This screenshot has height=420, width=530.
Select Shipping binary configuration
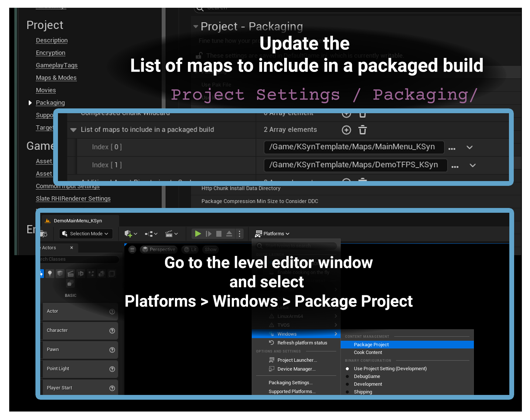[x=407, y=392]
